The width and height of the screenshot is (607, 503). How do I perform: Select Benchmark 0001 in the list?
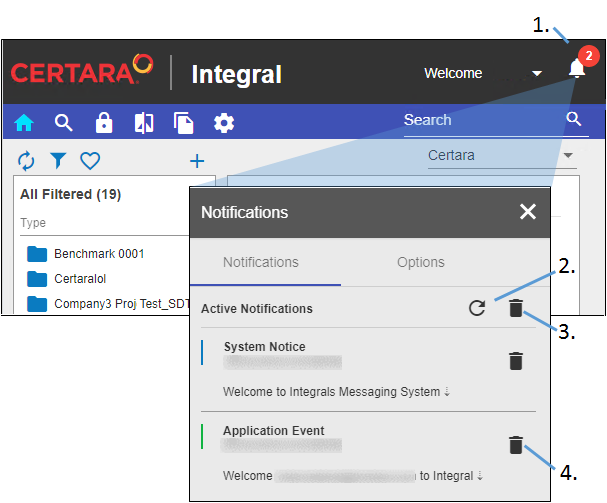(99, 254)
